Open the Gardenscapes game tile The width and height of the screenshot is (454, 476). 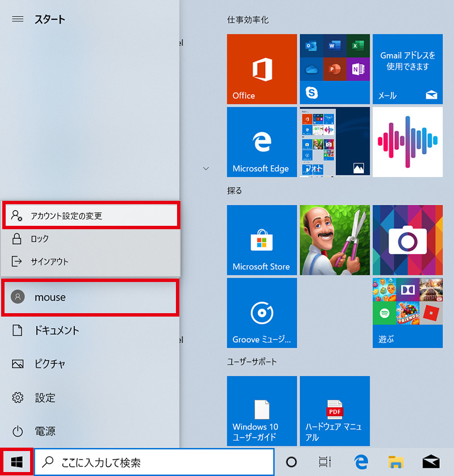click(x=335, y=240)
